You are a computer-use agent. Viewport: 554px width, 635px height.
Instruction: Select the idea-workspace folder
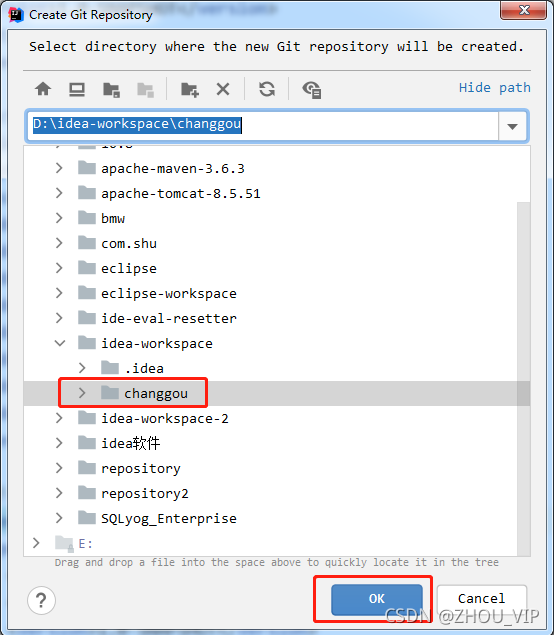[x=270, y=343]
